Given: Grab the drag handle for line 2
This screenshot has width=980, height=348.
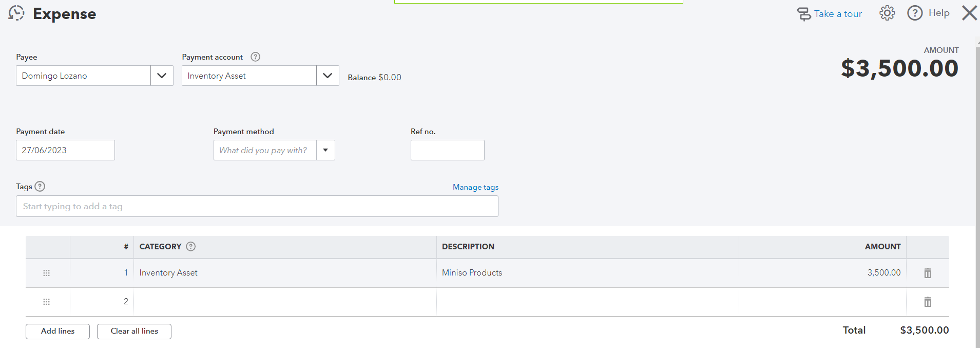Looking at the screenshot, I should click(47, 302).
